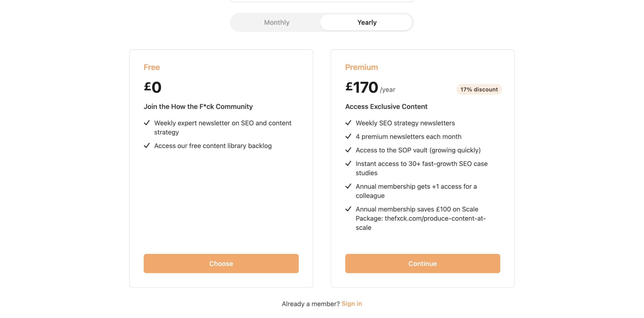The image size is (644, 318).
Task: Click the Free plan heading
Action: (x=152, y=67)
